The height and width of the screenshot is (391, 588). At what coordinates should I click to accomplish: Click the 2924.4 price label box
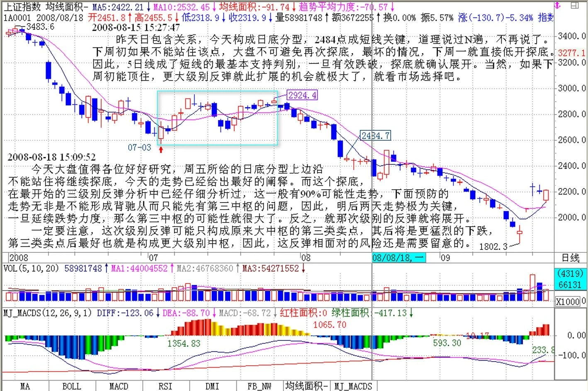click(x=302, y=95)
